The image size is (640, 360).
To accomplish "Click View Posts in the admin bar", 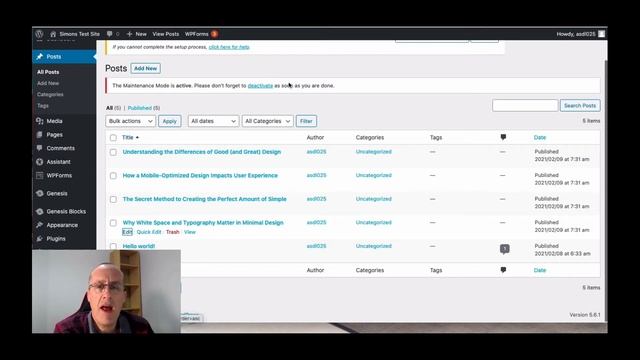I will (x=166, y=34).
